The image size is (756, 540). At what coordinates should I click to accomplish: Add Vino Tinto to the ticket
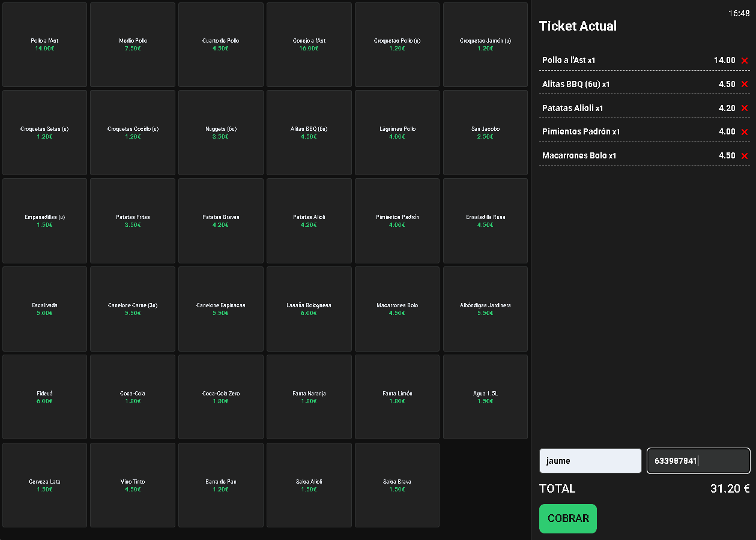(x=133, y=485)
